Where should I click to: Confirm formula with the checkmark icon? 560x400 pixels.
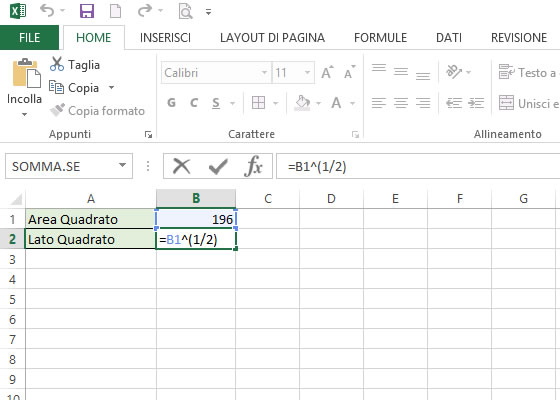point(218,166)
